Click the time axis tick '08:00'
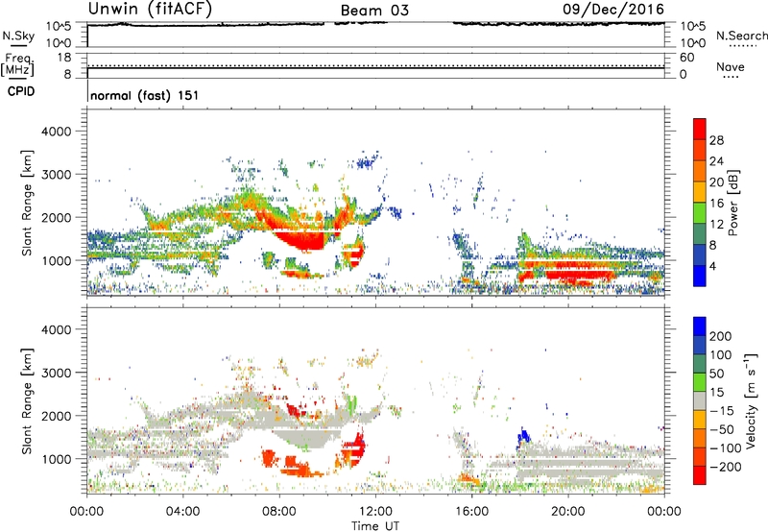Image resolution: width=768 pixels, height=532 pixels. [279, 512]
